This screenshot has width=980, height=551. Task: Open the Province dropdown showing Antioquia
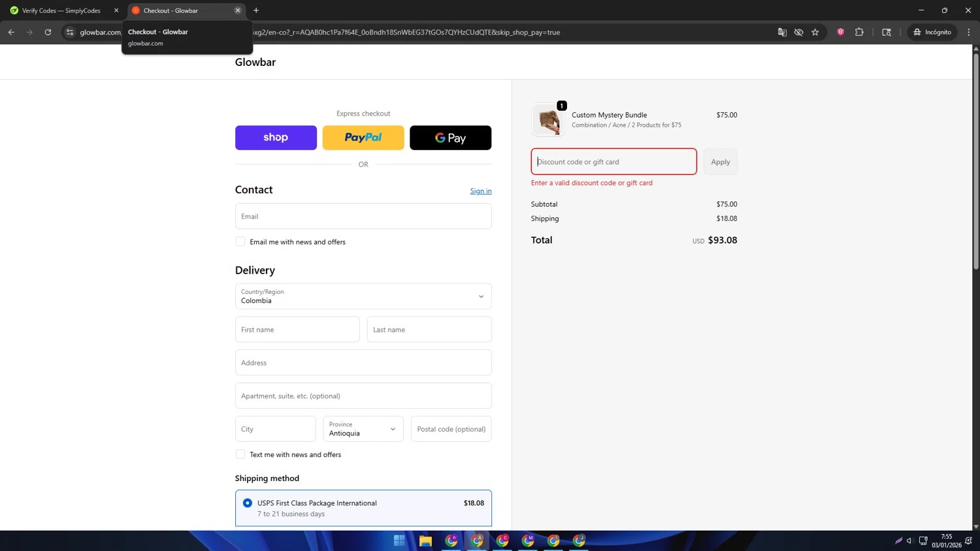363,429
